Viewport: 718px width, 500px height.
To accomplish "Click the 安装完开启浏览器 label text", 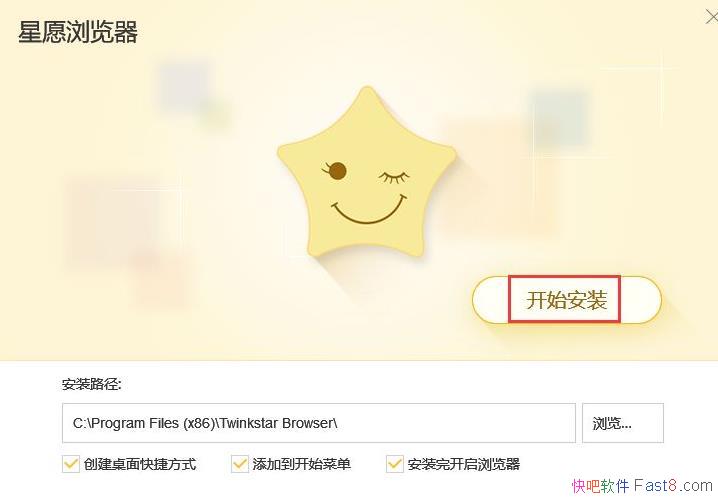I will (x=464, y=464).
